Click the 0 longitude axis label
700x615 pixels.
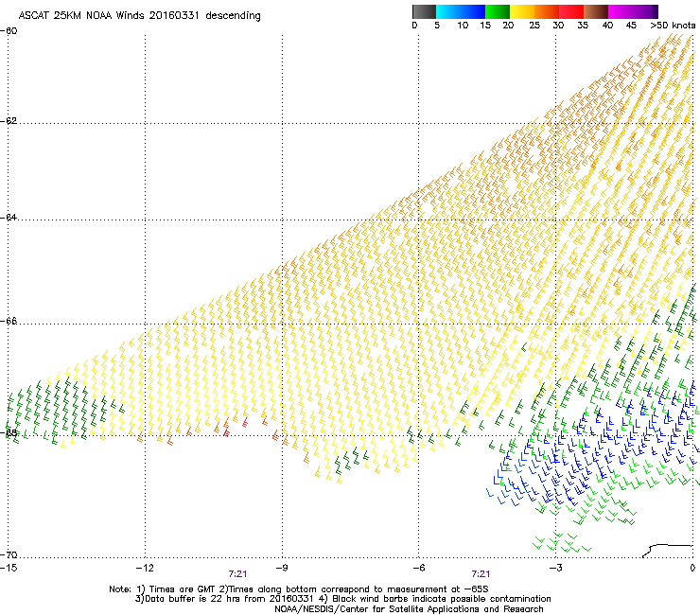coord(692,568)
